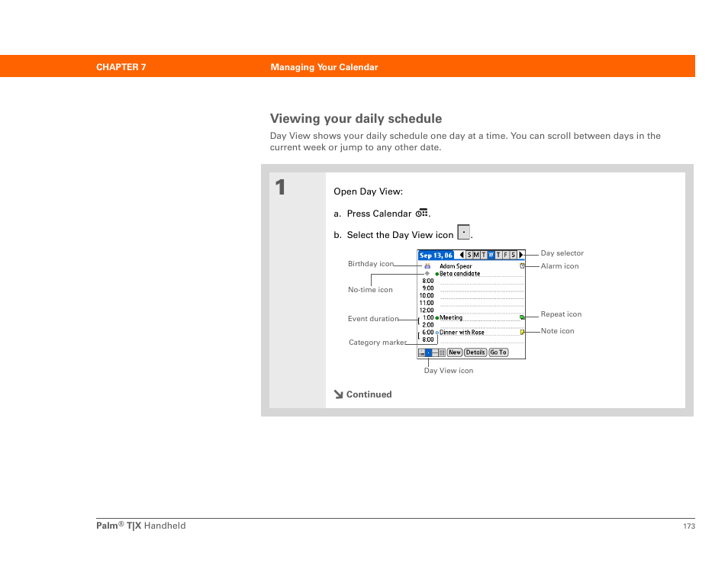Click the Day View icon shown in step b
Screen dimensions: 728x563
click(463, 232)
